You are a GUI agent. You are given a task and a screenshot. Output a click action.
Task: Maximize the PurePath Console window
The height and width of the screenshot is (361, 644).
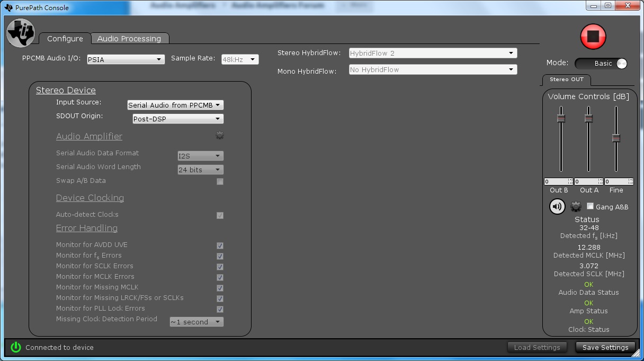[608, 6]
